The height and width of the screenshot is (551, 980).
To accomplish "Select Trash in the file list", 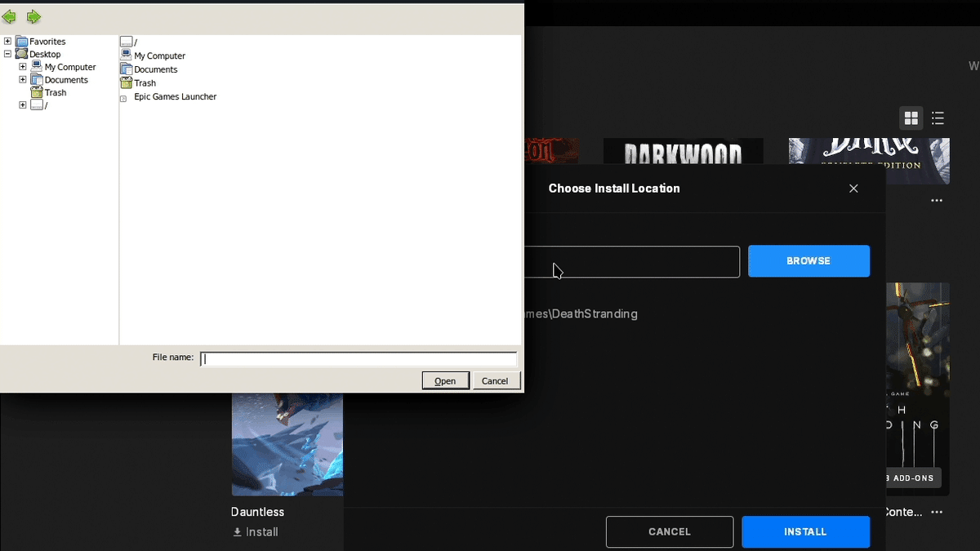I will tap(145, 83).
